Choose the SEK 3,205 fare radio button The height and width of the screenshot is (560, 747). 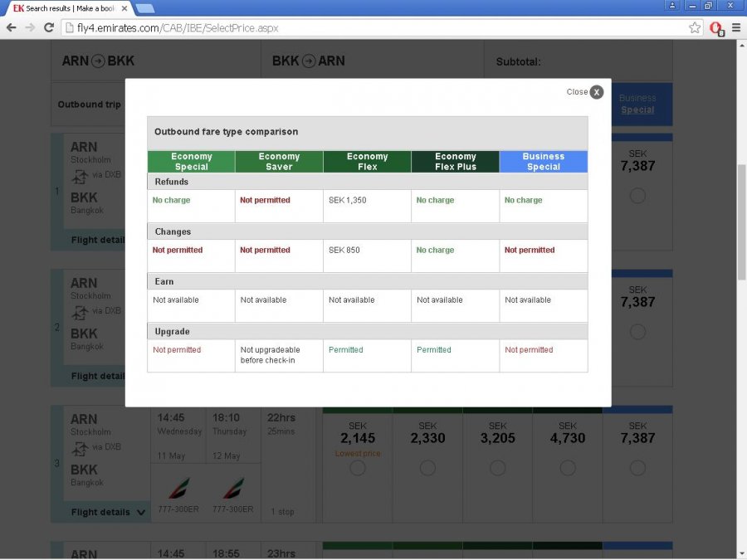pyautogui.click(x=497, y=468)
